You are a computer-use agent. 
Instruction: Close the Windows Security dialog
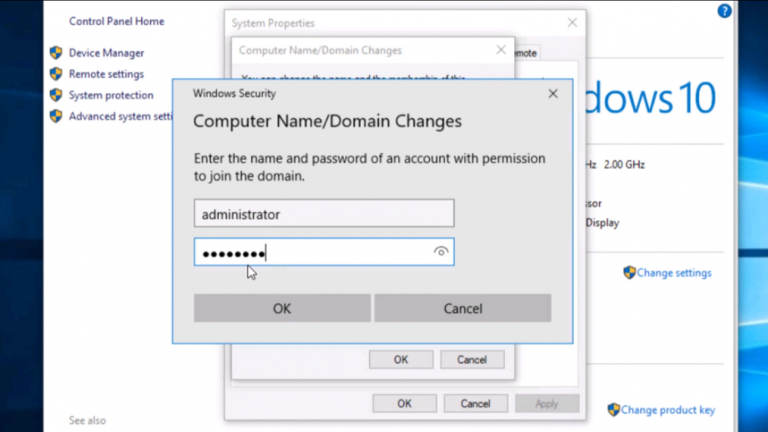tap(553, 94)
